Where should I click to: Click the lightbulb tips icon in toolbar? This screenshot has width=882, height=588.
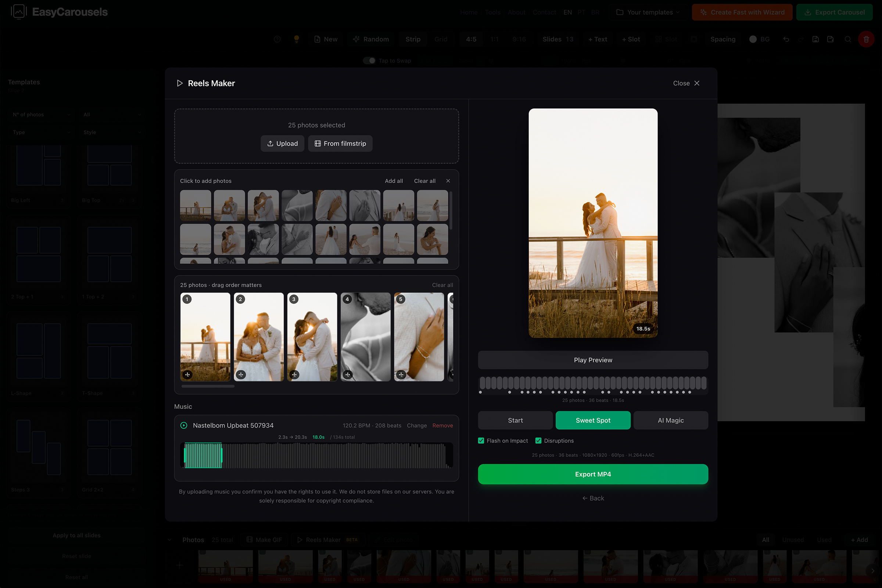[x=296, y=39]
